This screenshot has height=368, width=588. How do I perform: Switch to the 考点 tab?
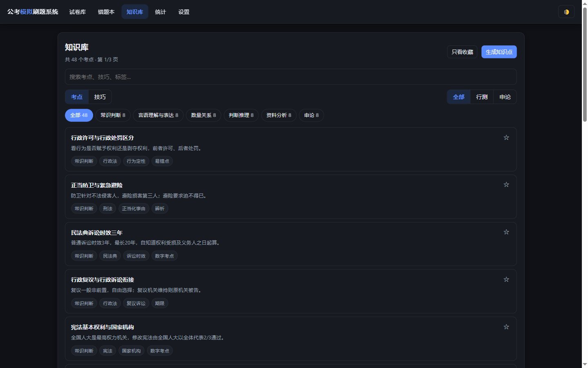click(x=77, y=97)
